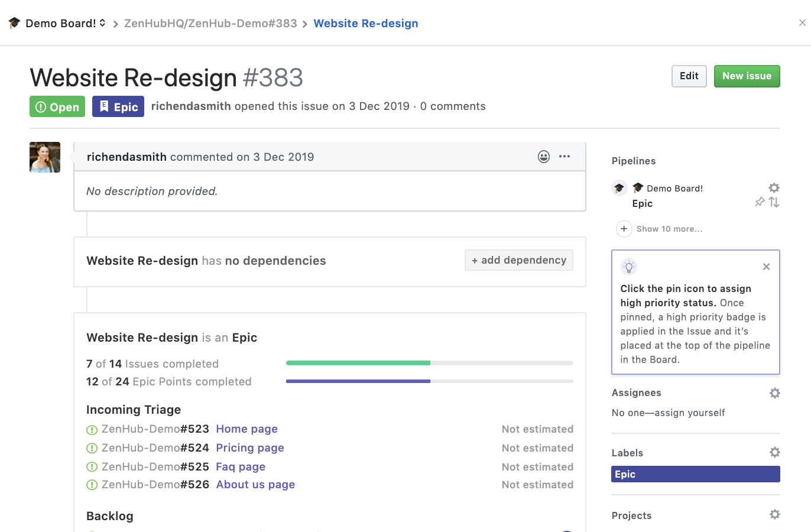Open the Assignees settings gear
Screen dimensions: 811x532
774,392
